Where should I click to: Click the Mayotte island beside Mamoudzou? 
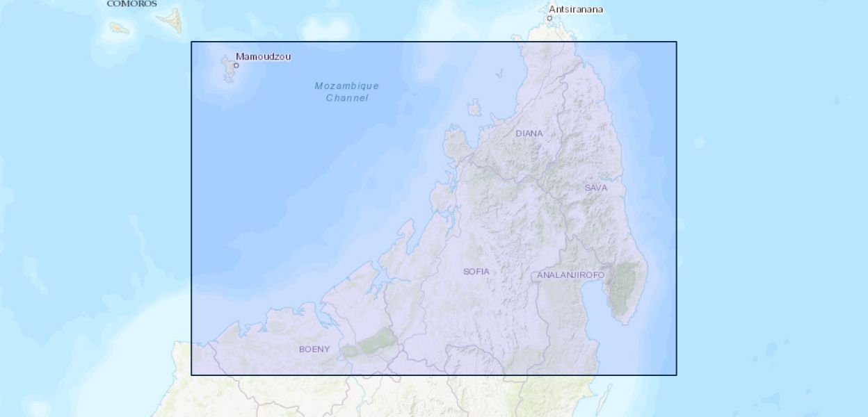pos(227,69)
